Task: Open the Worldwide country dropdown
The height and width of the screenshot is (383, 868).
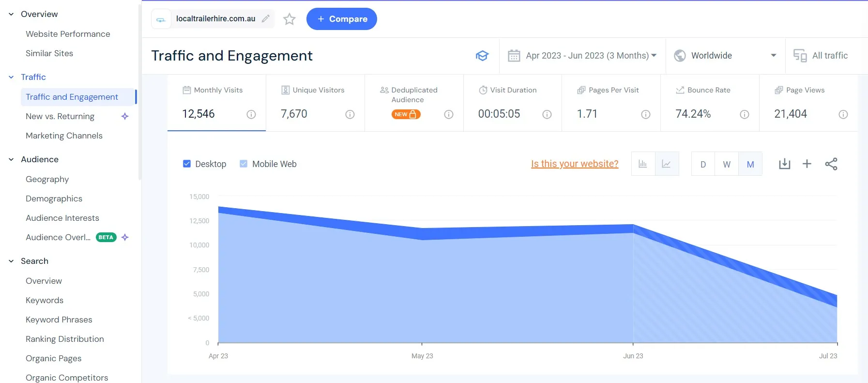Action: tap(725, 56)
